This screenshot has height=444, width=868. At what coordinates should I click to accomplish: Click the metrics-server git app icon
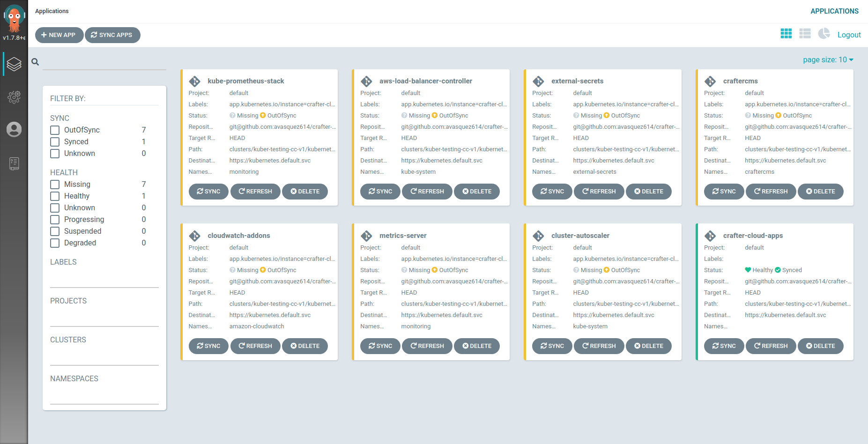click(x=366, y=236)
